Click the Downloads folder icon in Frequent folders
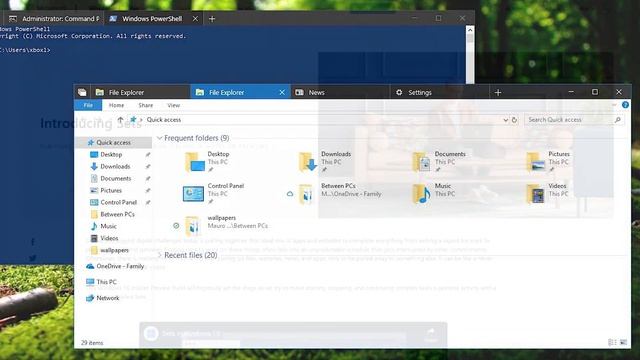 coord(308,162)
